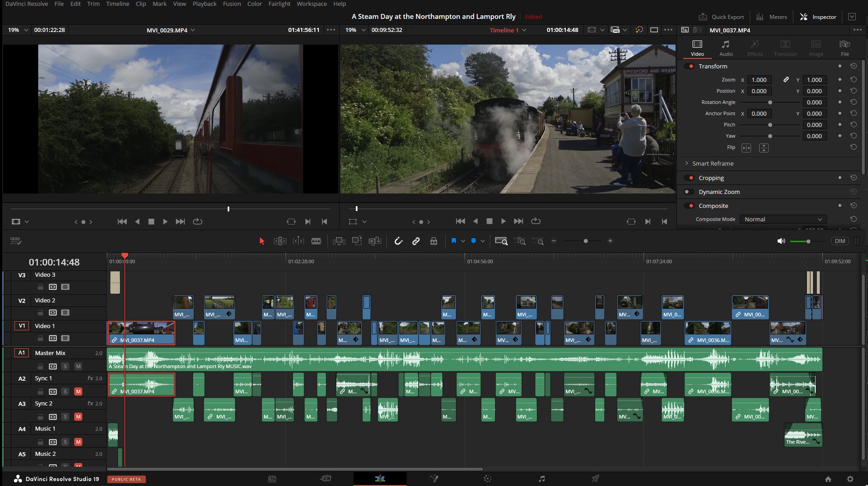Open the Timeline menu
This screenshot has width=868, height=486.
pyautogui.click(x=117, y=4)
